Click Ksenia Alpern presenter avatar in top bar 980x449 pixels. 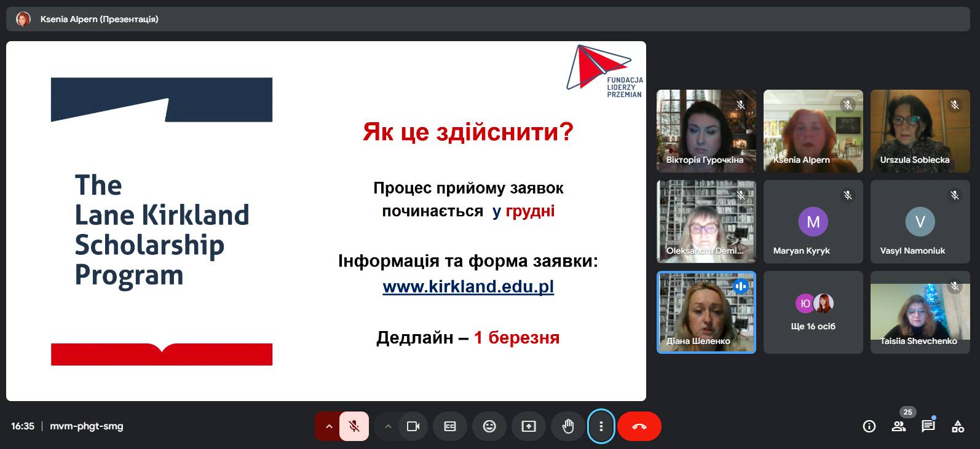23,19
